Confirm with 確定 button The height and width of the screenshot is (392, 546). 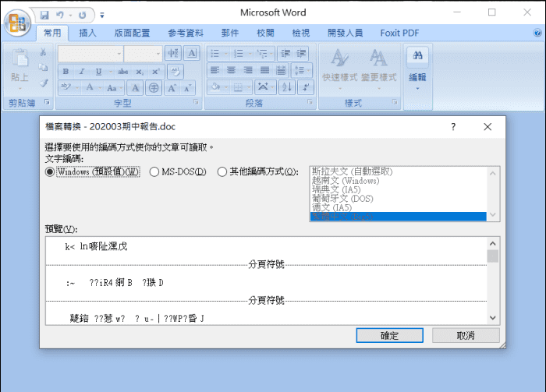point(390,336)
